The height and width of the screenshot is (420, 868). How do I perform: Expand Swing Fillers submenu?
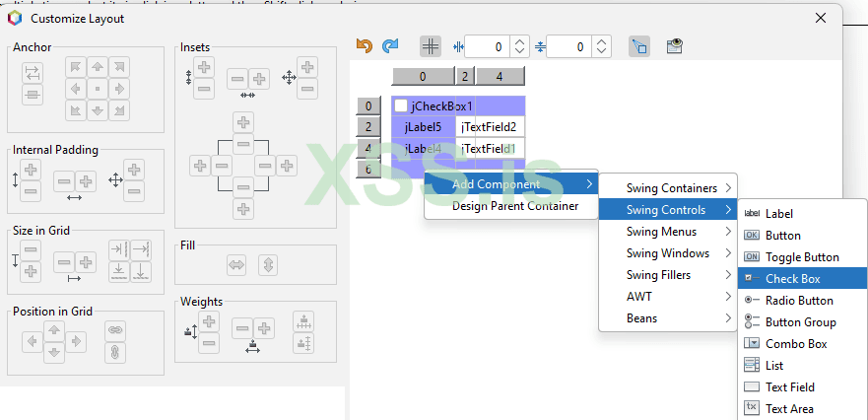[668, 275]
